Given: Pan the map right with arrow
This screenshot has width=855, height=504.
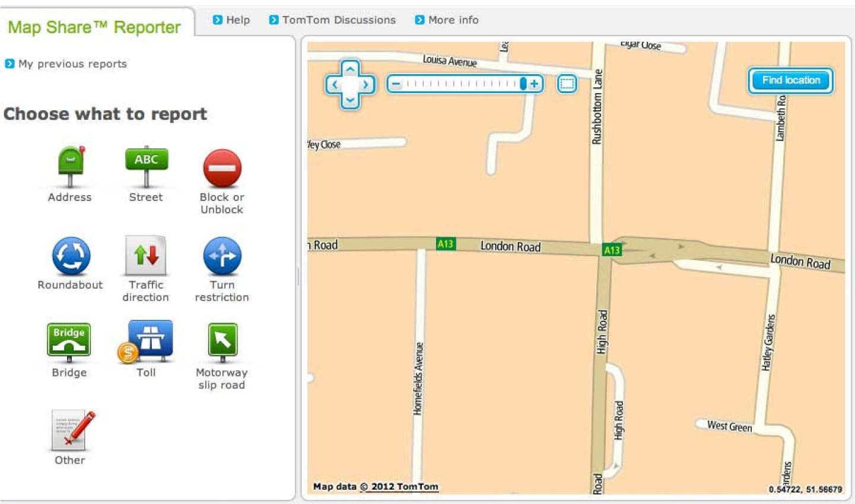Looking at the screenshot, I should (x=366, y=84).
